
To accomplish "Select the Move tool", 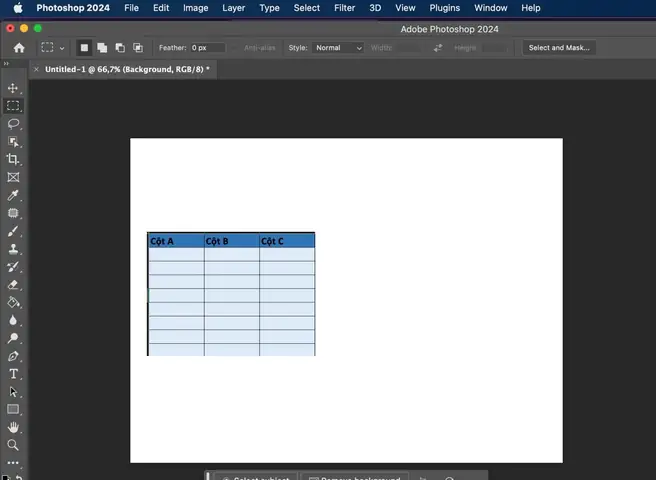I will tap(13, 88).
